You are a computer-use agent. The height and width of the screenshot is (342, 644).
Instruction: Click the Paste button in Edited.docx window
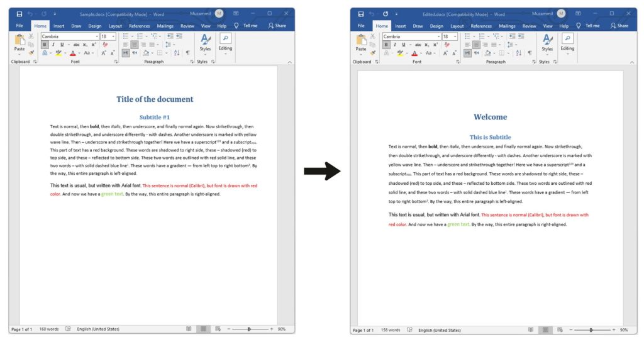tap(361, 43)
